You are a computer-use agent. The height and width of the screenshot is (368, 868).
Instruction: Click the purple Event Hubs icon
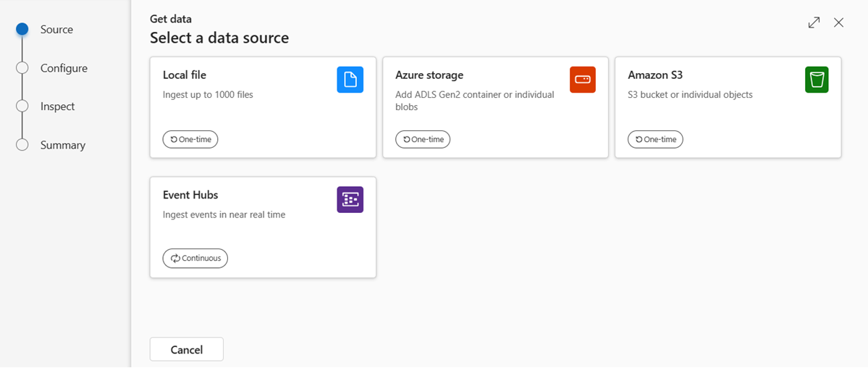pyautogui.click(x=350, y=199)
